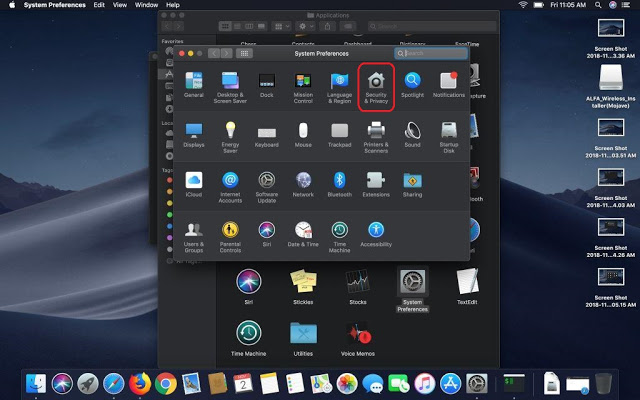Image resolution: width=640 pixels, height=400 pixels.
Task: Open Desktop & Screen Saver pane
Action: 231,82
